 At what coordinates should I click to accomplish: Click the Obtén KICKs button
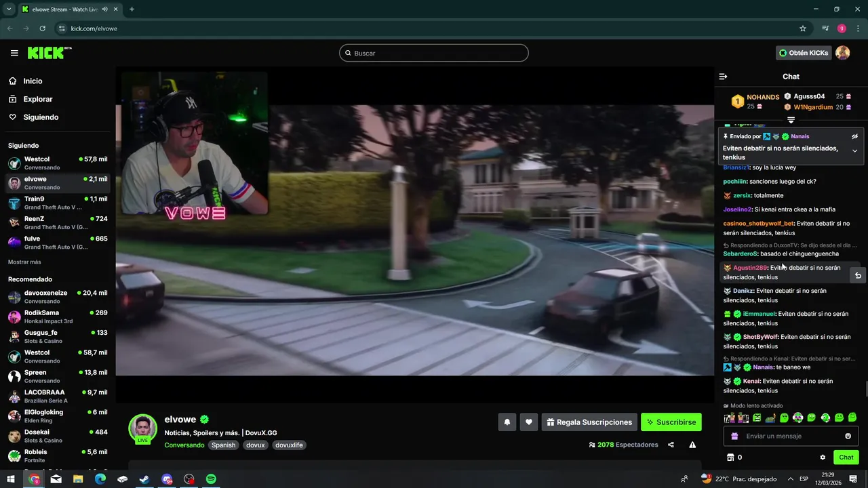804,53
